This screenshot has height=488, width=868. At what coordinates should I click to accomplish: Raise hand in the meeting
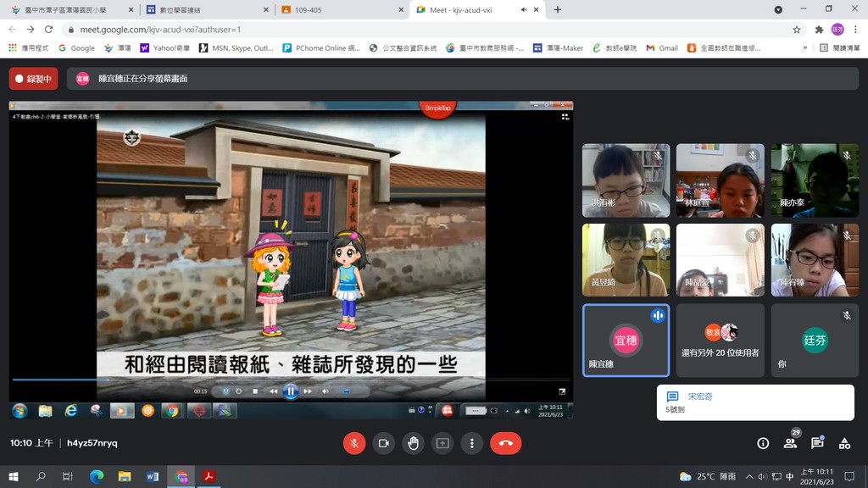coord(413,443)
